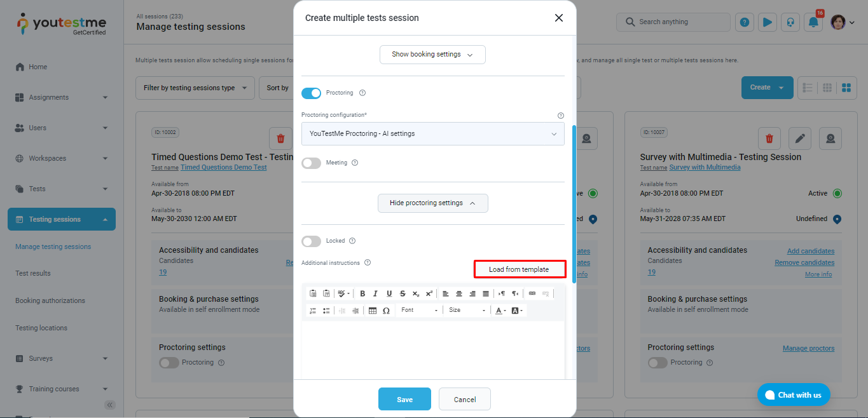Click the Add candidates link
The height and width of the screenshot is (418, 868).
click(x=811, y=252)
